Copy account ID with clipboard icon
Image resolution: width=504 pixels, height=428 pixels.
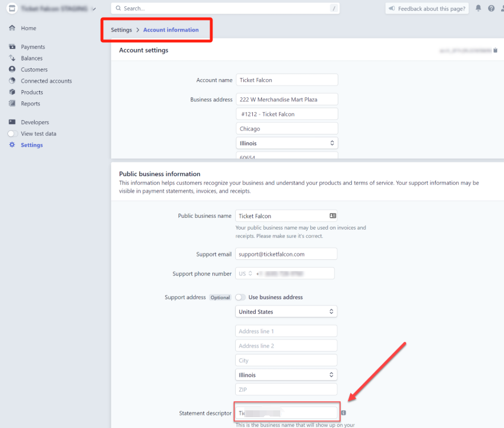click(495, 50)
